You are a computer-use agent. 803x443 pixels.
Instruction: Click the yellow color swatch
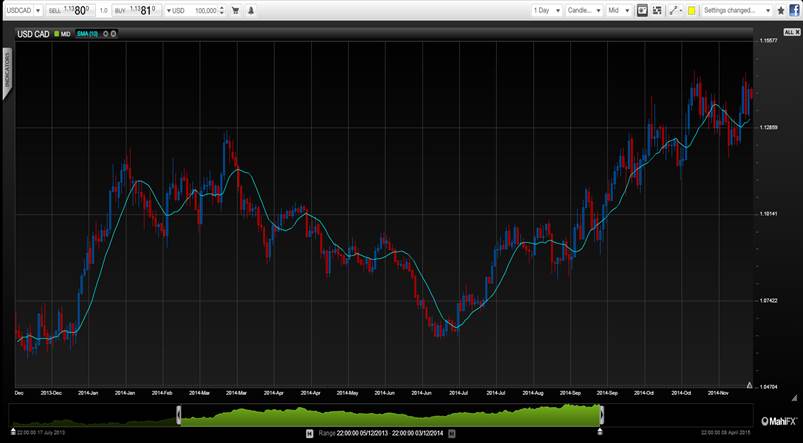coord(691,10)
